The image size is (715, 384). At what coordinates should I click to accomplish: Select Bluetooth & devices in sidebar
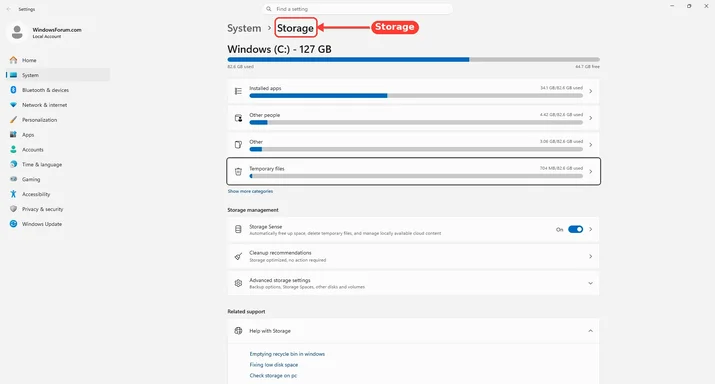point(58,90)
